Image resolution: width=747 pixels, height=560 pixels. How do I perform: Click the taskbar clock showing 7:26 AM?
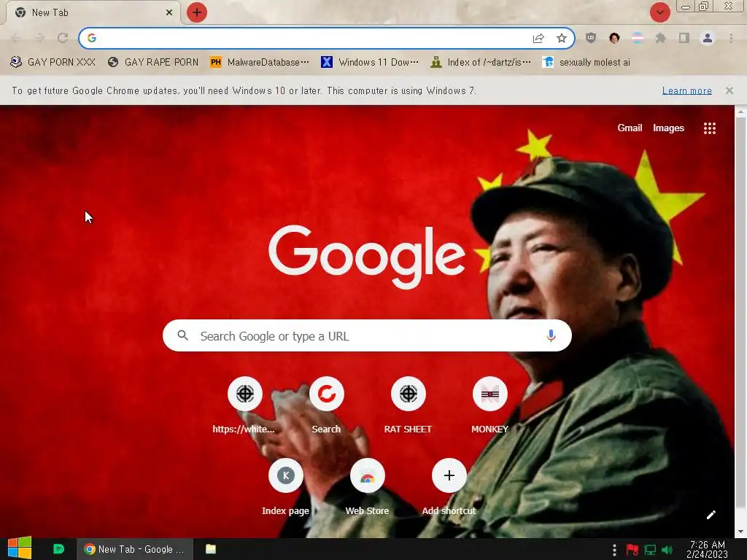point(707,550)
